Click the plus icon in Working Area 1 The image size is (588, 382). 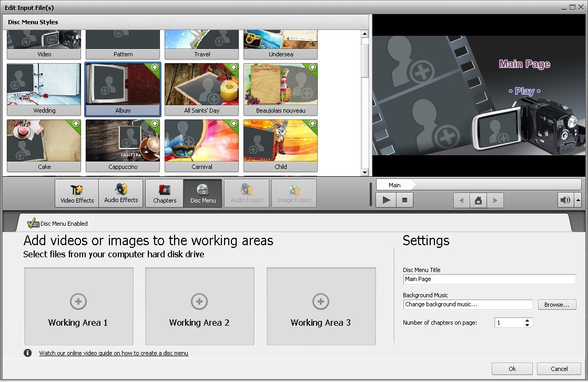coord(78,301)
